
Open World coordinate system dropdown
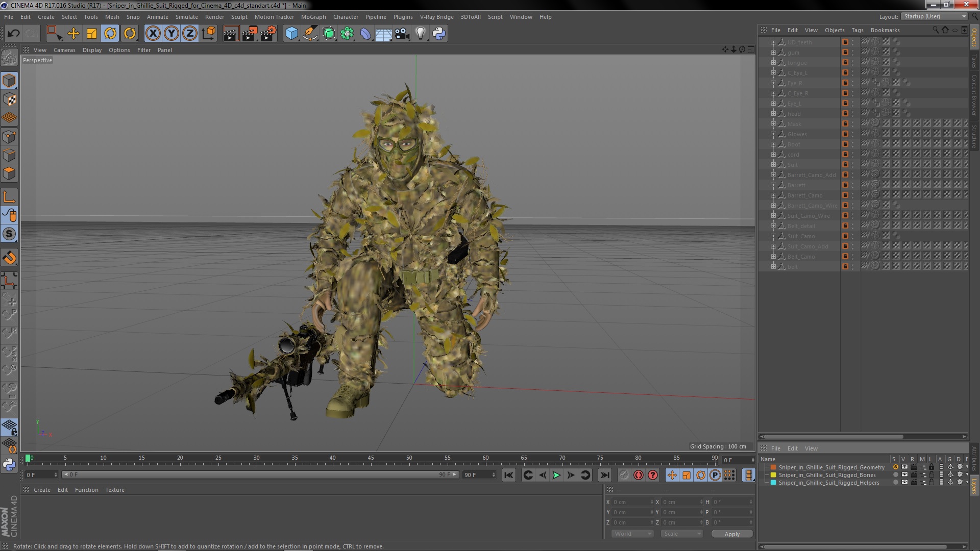click(x=633, y=534)
